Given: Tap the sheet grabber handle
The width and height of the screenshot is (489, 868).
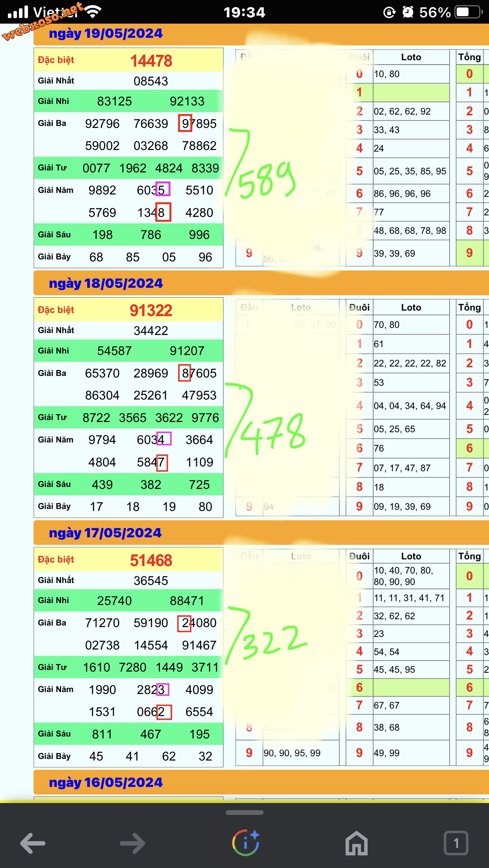Looking at the screenshot, I should coord(244,812).
